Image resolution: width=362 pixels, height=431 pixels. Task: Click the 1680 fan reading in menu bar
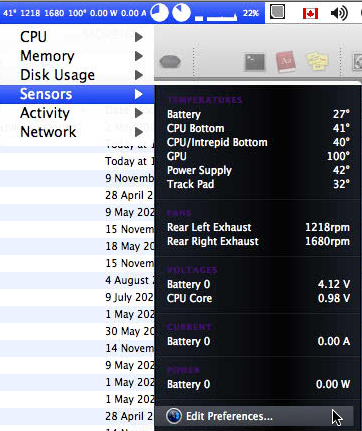click(54, 13)
